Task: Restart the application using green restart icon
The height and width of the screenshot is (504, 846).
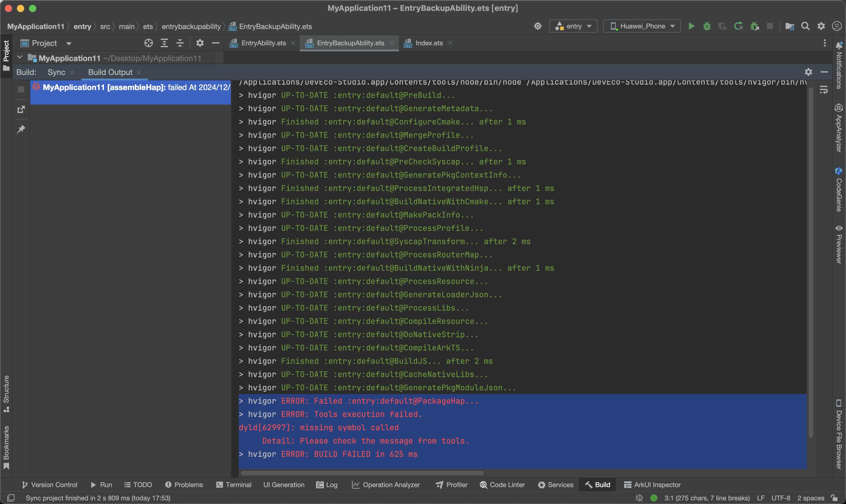Action: 738,26
